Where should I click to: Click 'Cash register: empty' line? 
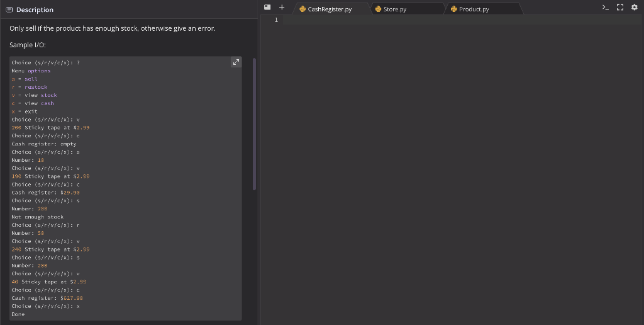coord(44,144)
